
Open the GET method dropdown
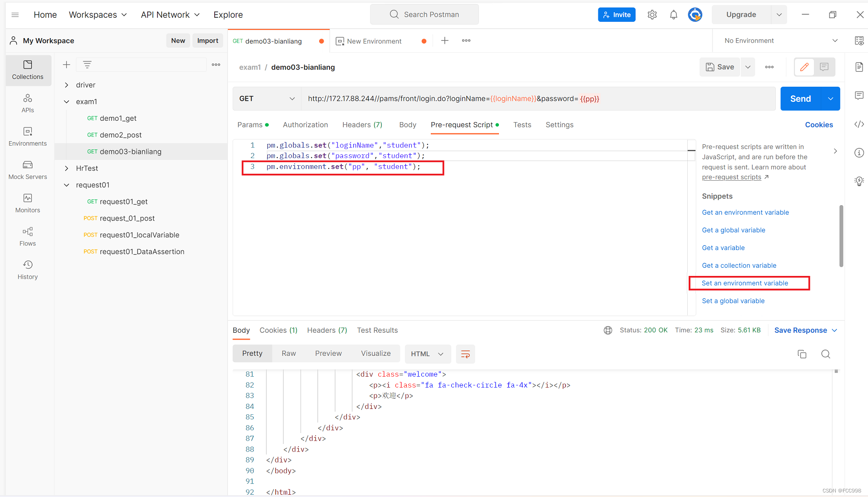(267, 98)
